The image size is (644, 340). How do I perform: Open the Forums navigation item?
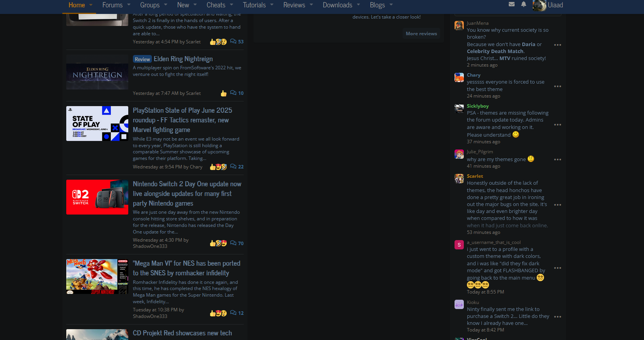click(112, 5)
